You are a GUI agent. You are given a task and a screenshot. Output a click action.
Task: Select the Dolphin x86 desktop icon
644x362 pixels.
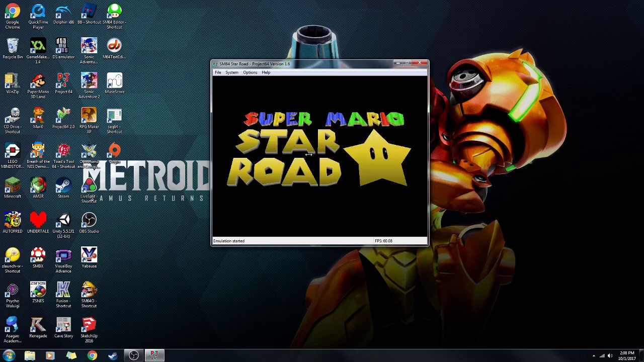[63, 14]
